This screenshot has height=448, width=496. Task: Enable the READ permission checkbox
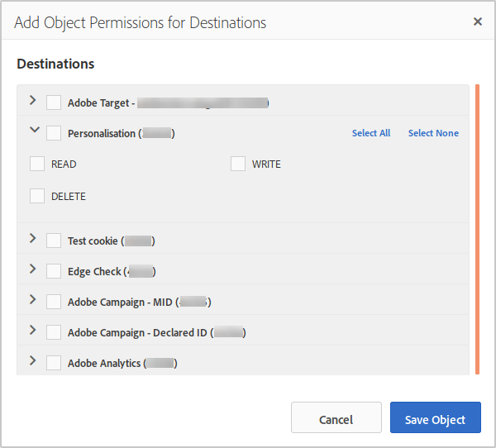(x=37, y=164)
